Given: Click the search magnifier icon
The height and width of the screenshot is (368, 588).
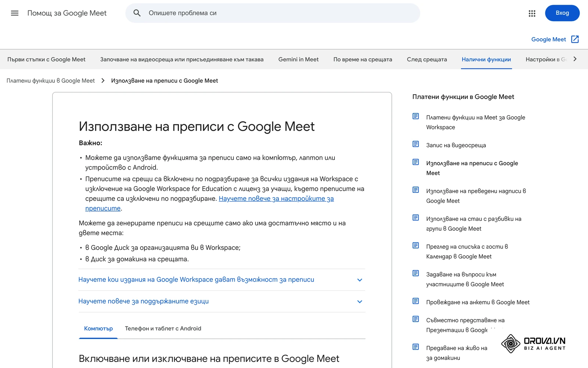Looking at the screenshot, I should pyautogui.click(x=137, y=13).
